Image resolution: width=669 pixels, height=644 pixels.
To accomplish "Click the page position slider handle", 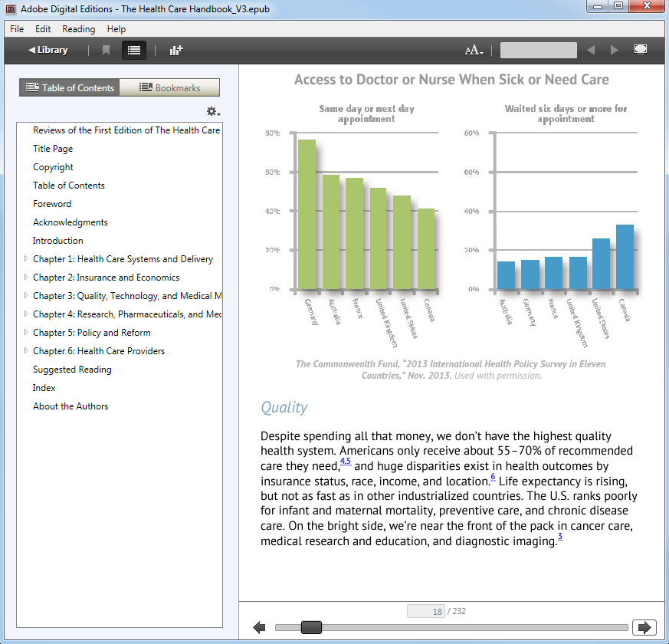I will (x=311, y=628).
